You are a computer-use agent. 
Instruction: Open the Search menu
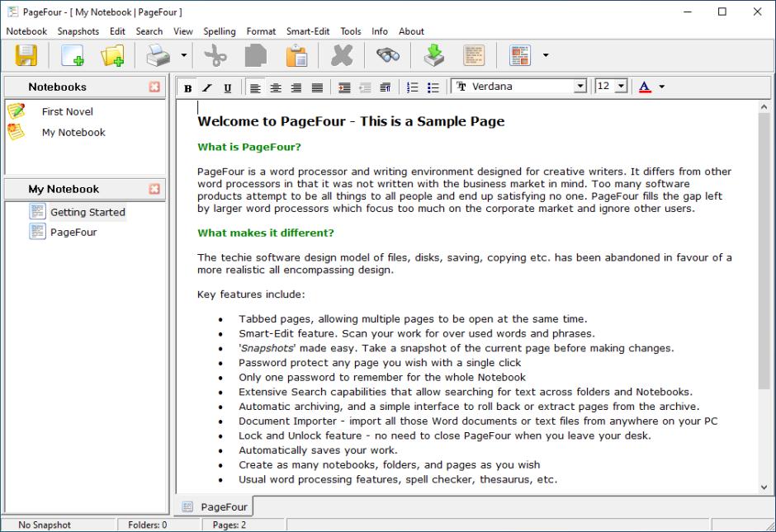149,31
